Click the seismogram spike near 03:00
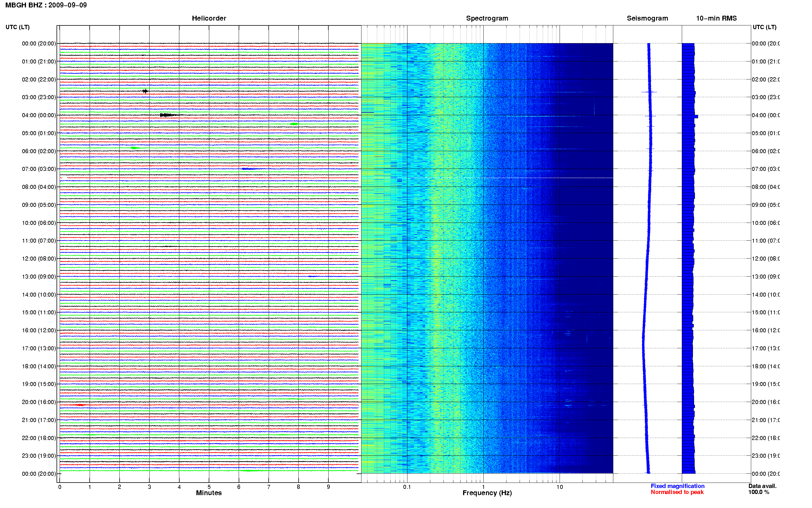 [x=649, y=92]
